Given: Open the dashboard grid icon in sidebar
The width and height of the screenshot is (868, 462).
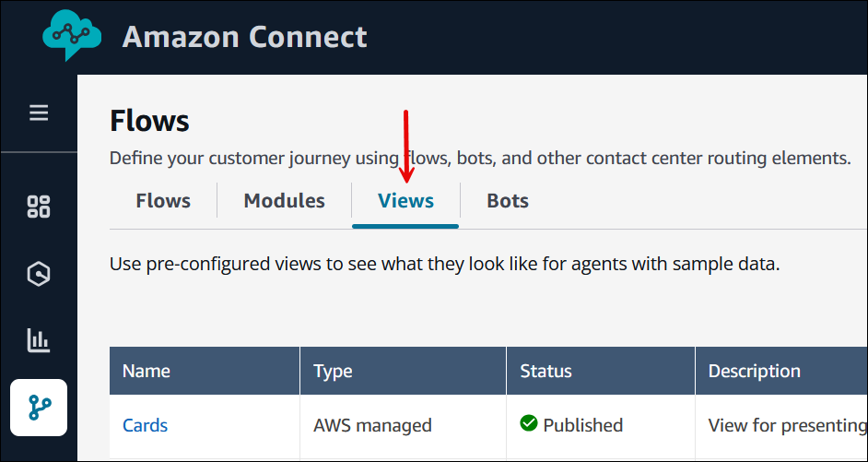Looking at the screenshot, I should tap(39, 207).
